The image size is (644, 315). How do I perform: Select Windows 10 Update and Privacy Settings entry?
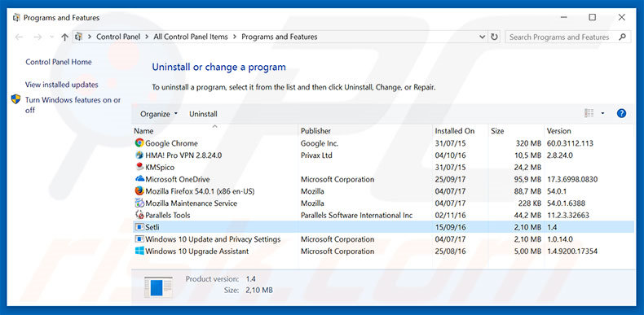(x=213, y=238)
